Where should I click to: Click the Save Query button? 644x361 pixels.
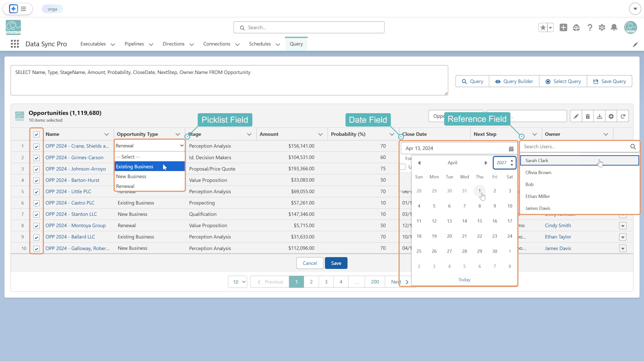tap(609, 81)
